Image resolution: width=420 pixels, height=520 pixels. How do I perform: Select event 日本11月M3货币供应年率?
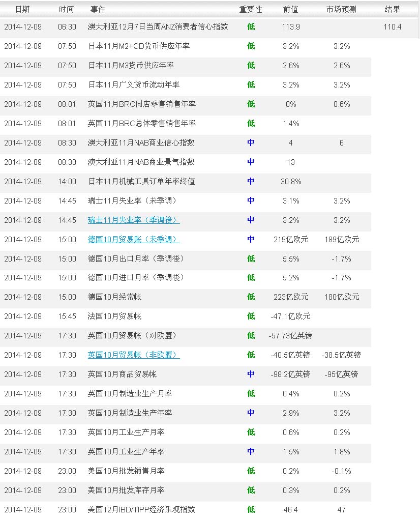(131, 65)
